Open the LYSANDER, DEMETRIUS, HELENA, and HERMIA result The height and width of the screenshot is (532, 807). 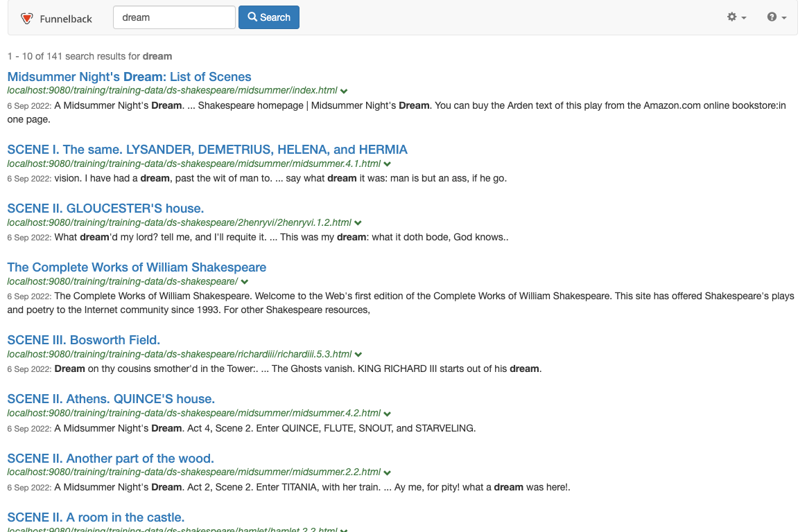[x=207, y=150]
